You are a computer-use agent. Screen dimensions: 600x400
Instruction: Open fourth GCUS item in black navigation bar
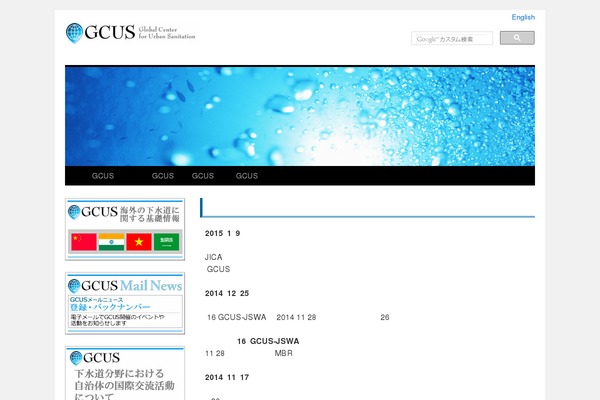247,176
